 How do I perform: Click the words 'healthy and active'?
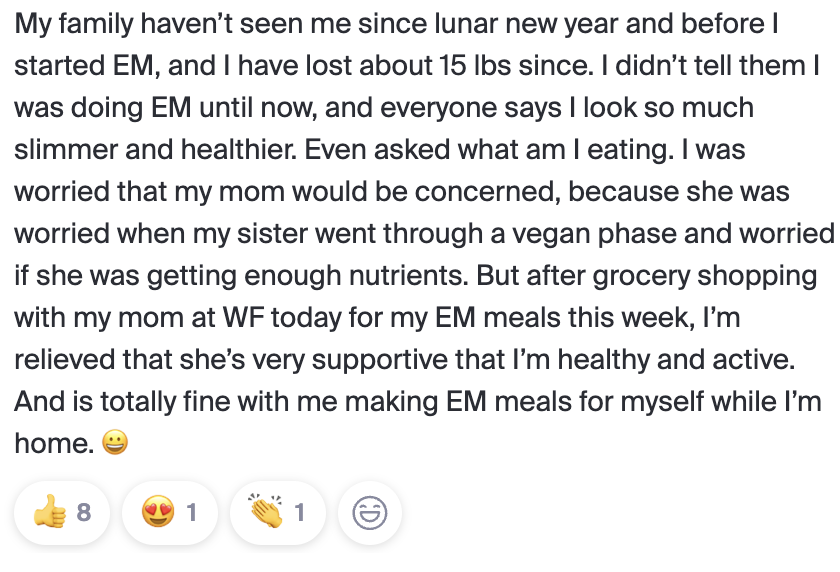point(676,360)
